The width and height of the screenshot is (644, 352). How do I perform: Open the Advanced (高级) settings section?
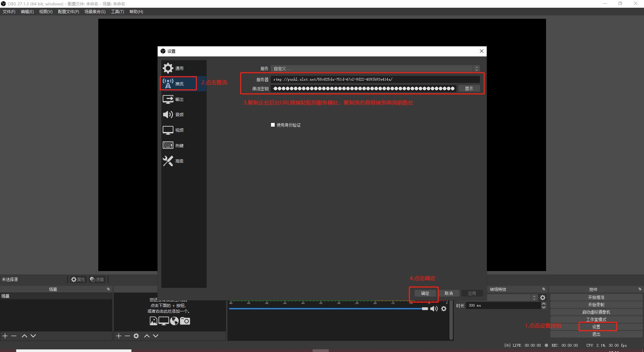point(183,161)
